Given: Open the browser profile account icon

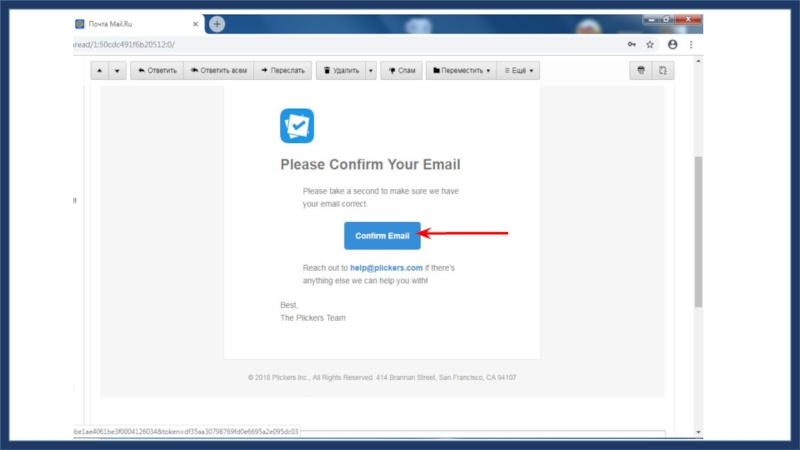Looking at the screenshot, I should (672, 44).
